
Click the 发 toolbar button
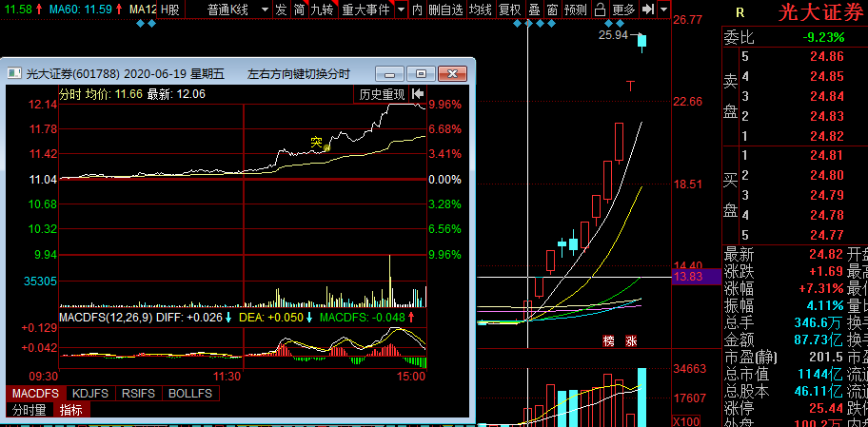[x=281, y=10]
